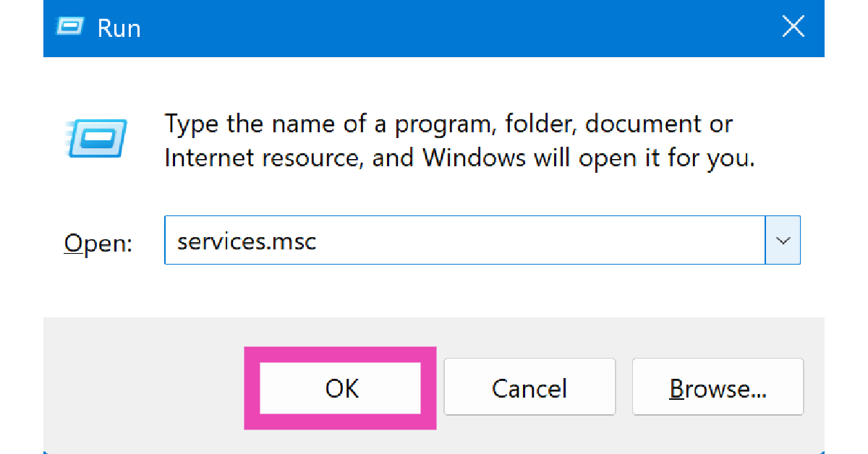
Task: Click the small Run icon in title bar
Action: click(x=70, y=27)
